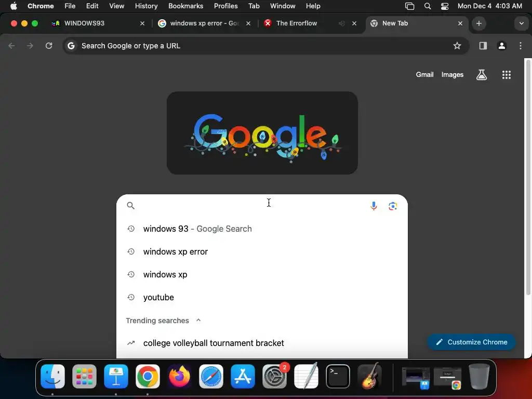Open the Tab menu
Screen dimensions: 532x399
point(254,6)
